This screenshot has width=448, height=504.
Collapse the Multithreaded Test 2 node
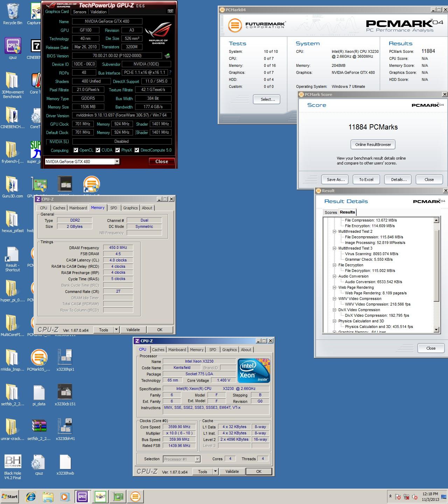[335, 231]
